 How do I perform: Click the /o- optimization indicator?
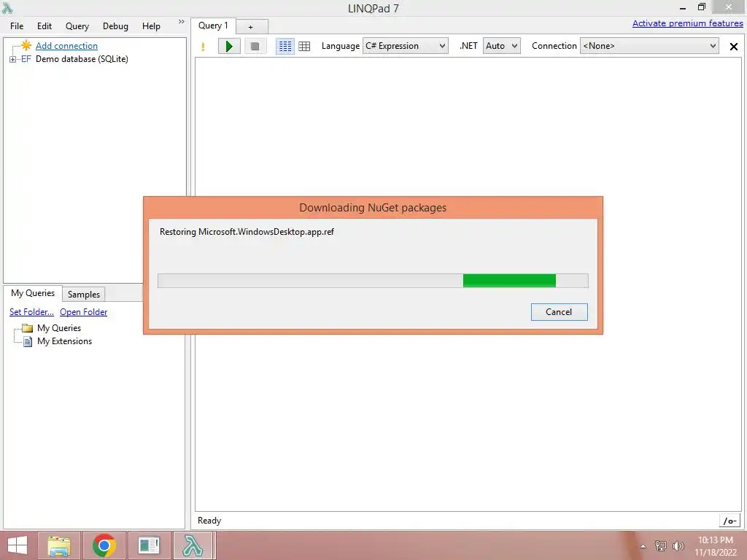pyautogui.click(x=729, y=521)
